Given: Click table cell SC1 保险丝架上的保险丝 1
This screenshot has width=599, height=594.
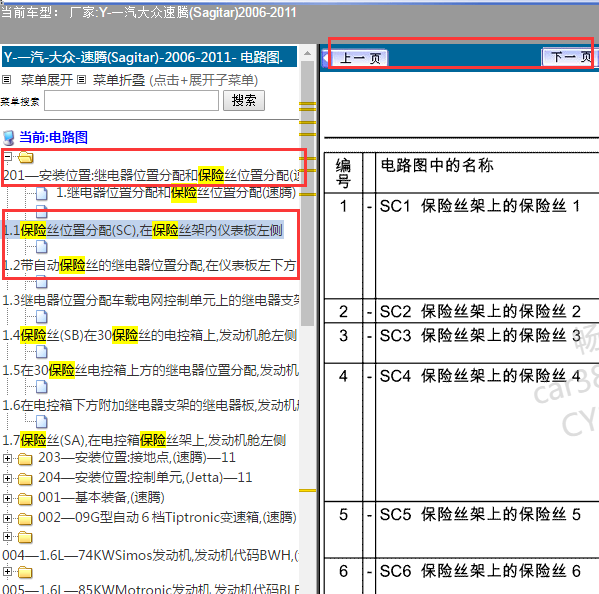Looking at the screenshot, I should [487, 246].
